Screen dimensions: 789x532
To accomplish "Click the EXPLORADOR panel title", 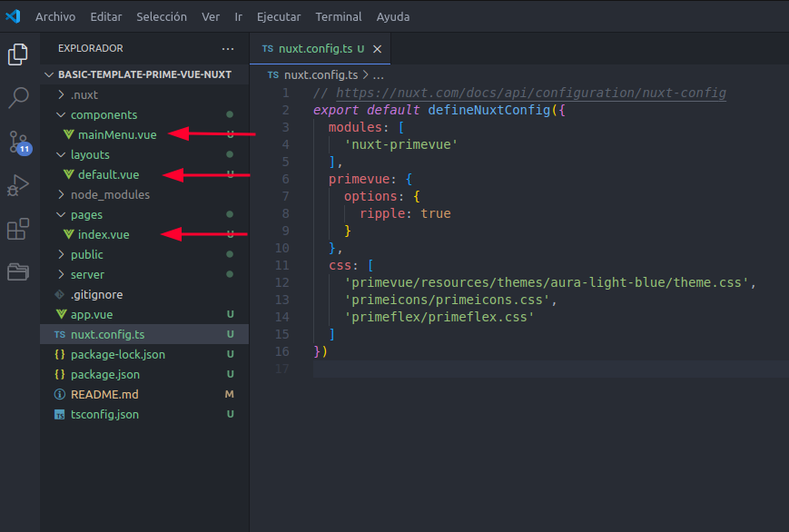I will point(91,48).
